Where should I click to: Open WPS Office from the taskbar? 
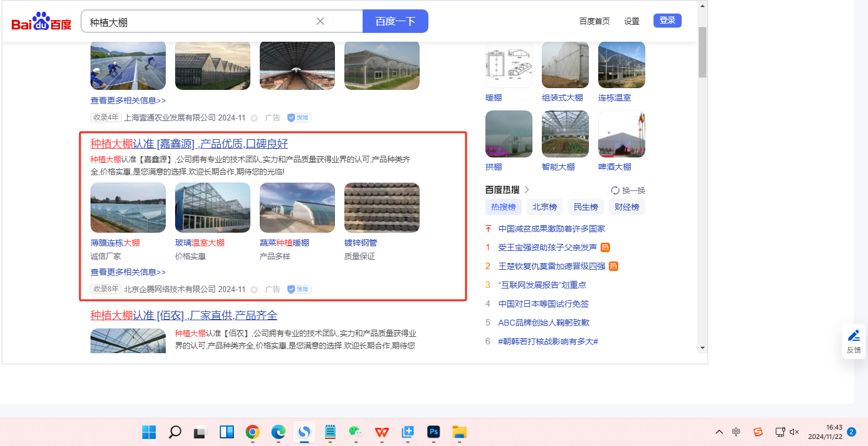[x=382, y=432]
